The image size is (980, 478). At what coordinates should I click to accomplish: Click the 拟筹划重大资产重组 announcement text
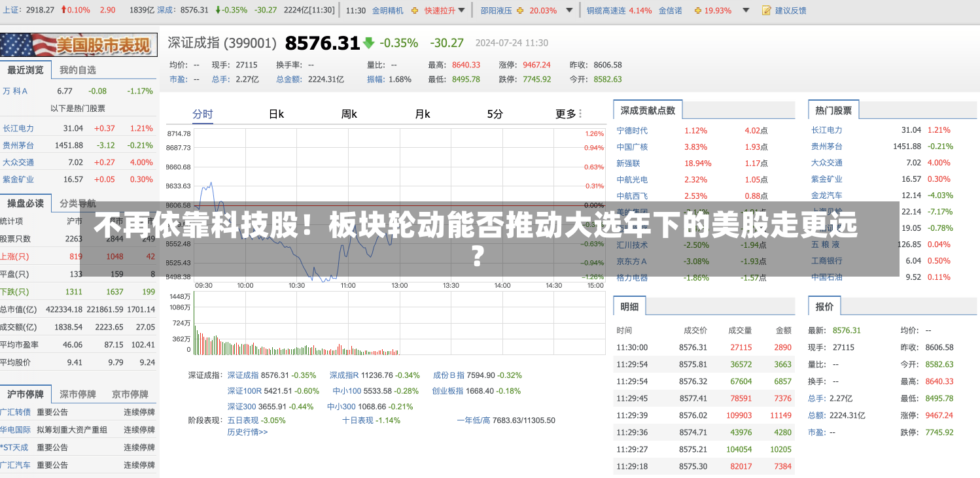point(72,430)
